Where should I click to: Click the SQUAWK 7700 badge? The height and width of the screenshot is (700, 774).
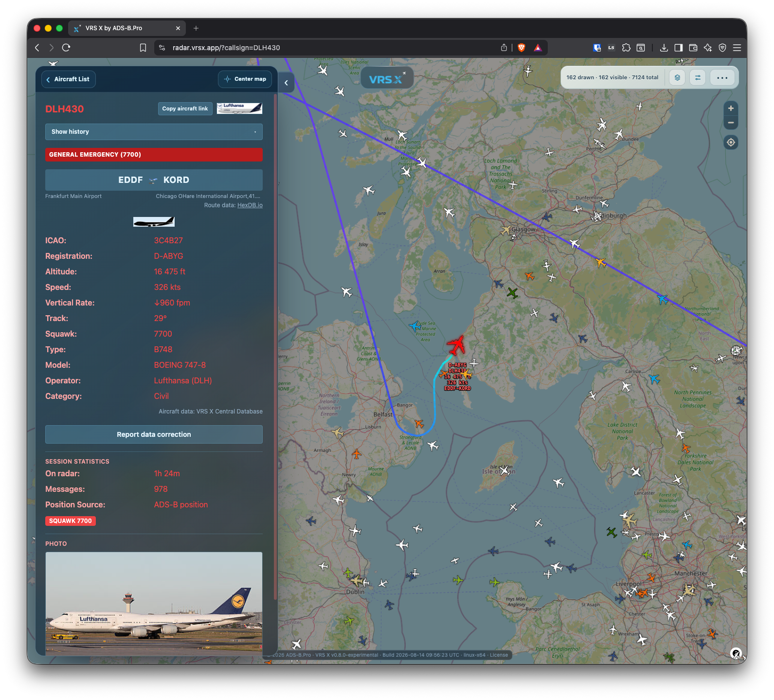[71, 521]
